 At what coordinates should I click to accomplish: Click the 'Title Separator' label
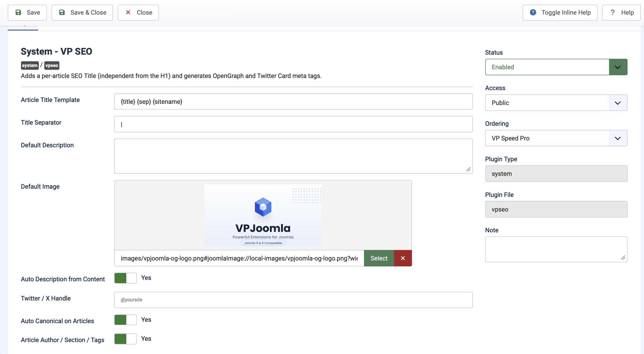click(x=41, y=122)
